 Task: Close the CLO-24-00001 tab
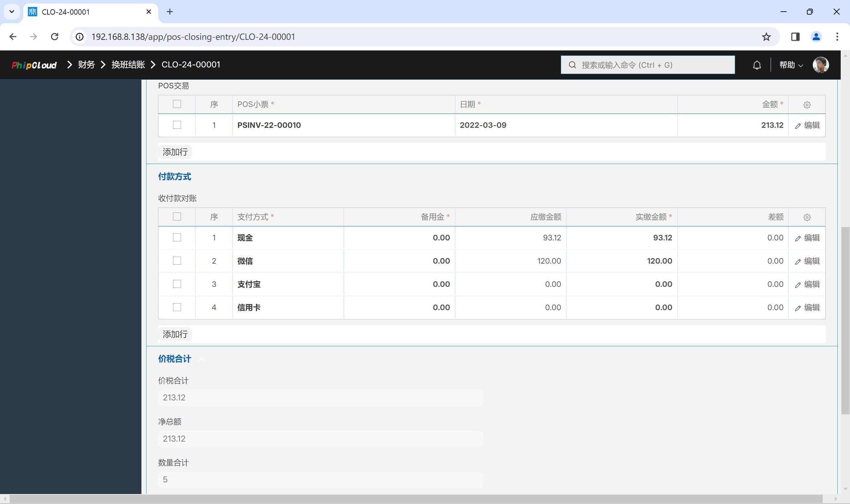click(x=148, y=12)
